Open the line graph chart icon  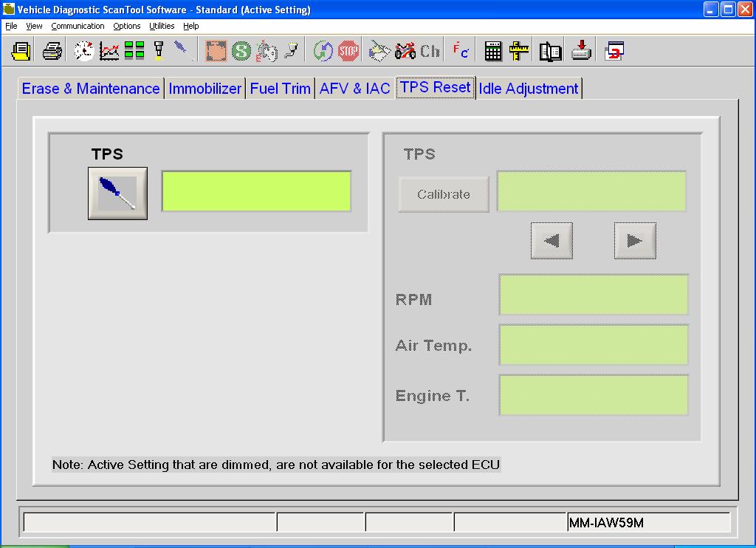pos(109,51)
